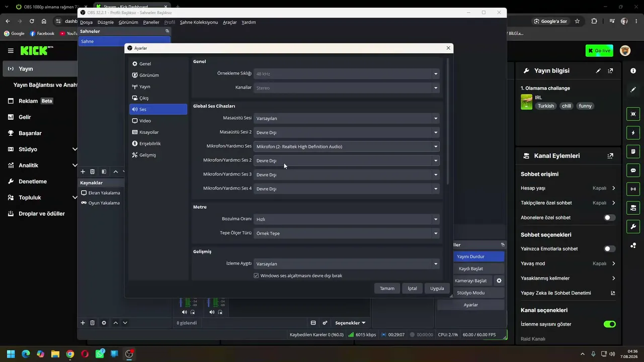Open the Sahne Koleksiyonu menu
This screenshot has height=362, width=644.
click(199, 22)
